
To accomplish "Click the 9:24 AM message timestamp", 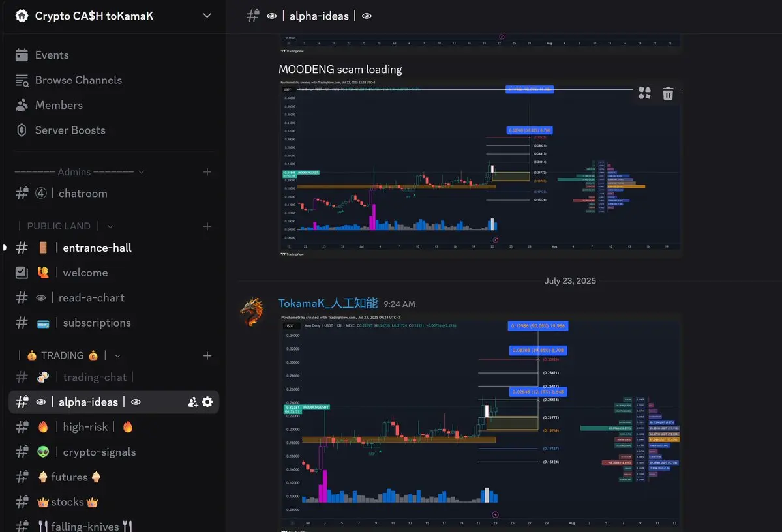I will click(x=399, y=304).
